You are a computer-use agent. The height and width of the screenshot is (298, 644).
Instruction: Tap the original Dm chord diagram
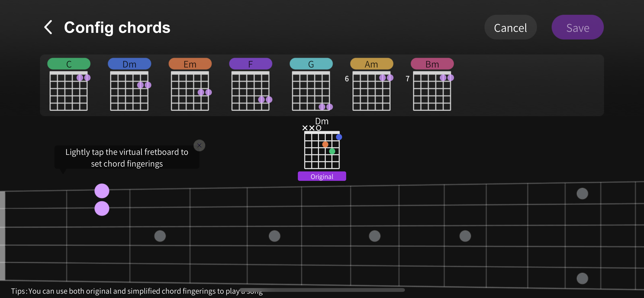322,150
